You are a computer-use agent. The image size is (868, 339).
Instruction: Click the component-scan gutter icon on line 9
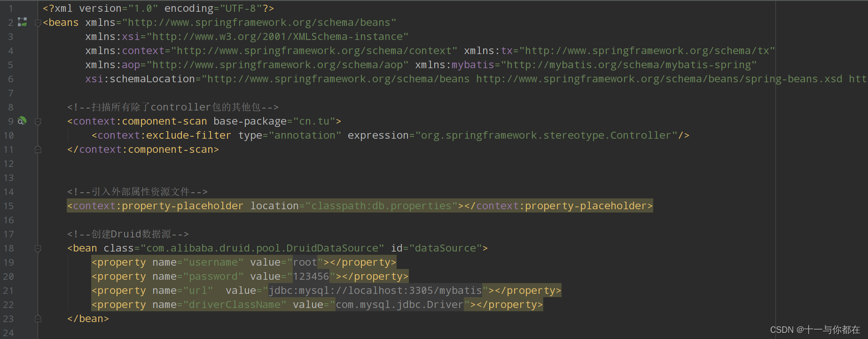click(22, 121)
